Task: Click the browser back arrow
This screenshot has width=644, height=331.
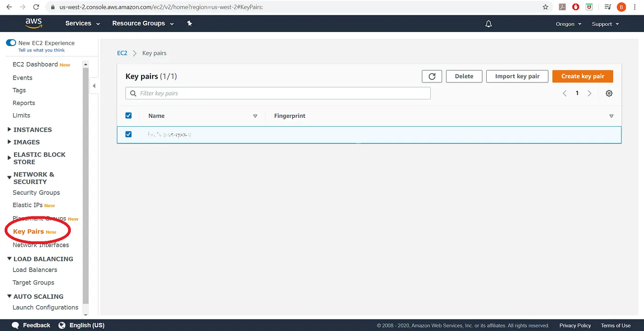Action: point(9,7)
